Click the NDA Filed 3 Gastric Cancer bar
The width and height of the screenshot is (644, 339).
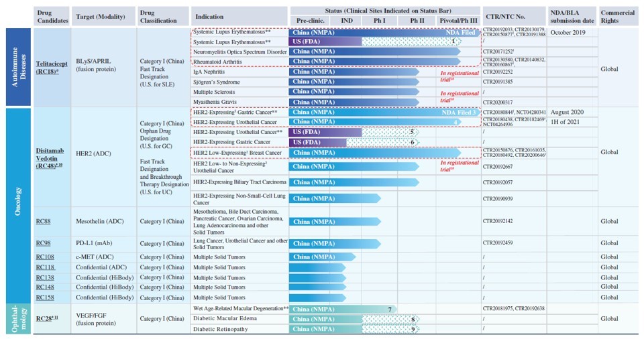click(x=384, y=112)
